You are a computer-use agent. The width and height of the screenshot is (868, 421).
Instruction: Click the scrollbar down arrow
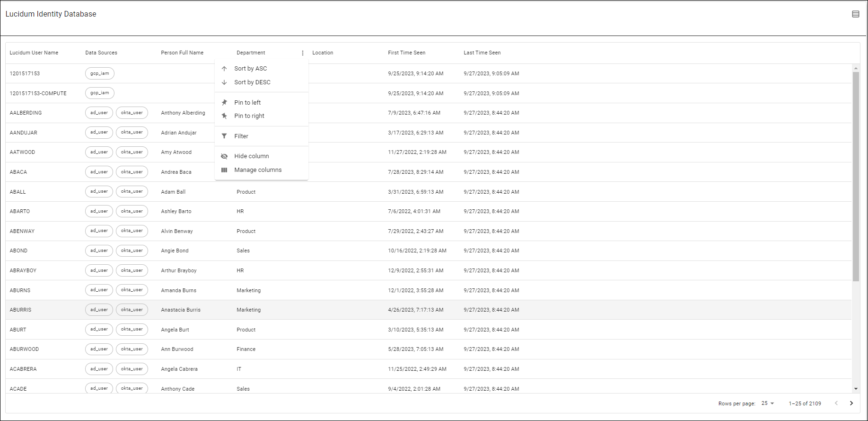click(856, 389)
